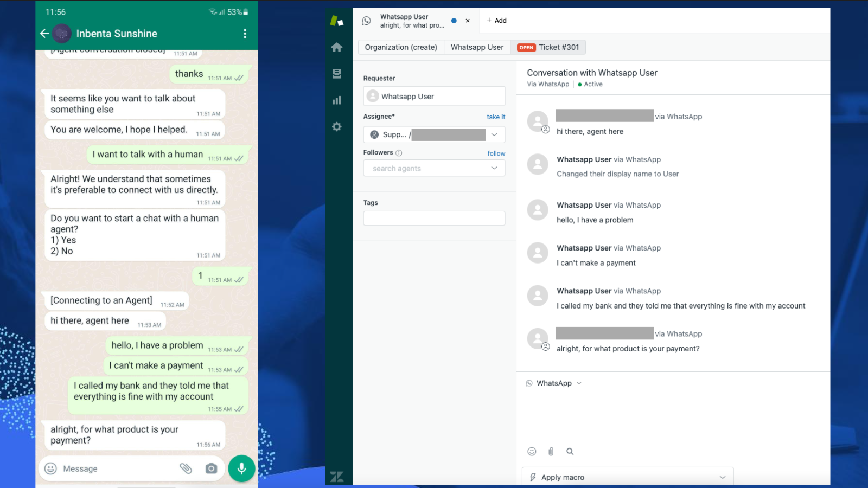
Task: Open the Apply macro dropdown
Action: [x=628, y=477]
